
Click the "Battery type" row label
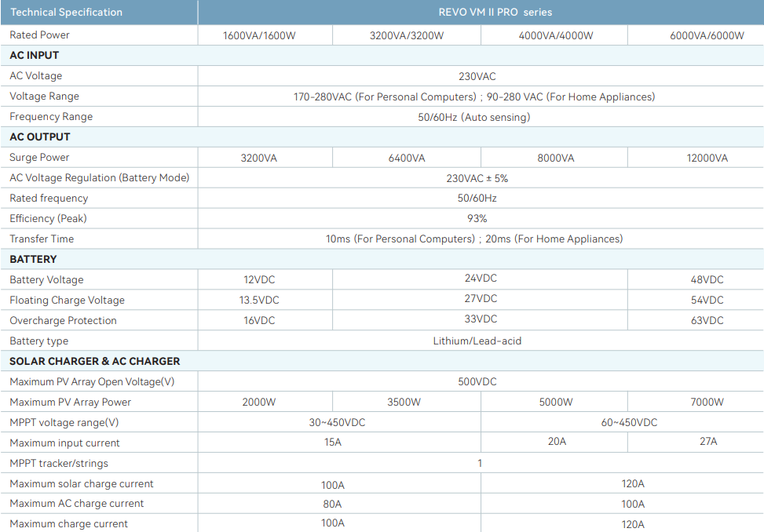[39, 341]
